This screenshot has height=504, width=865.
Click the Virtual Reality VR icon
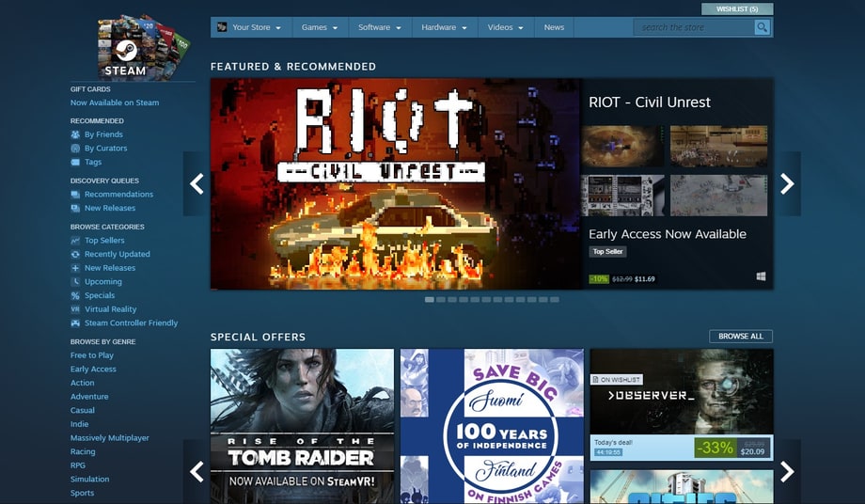coord(75,309)
